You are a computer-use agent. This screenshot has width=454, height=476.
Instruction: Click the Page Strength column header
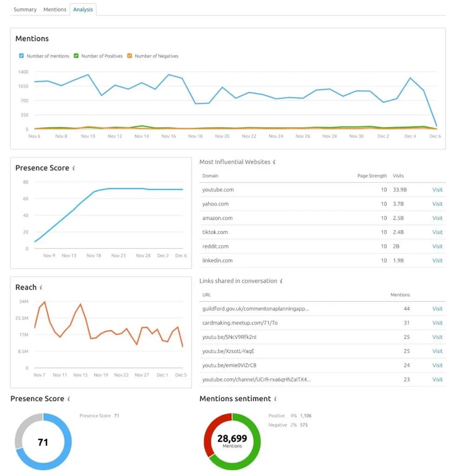click(x=371, y=176)
